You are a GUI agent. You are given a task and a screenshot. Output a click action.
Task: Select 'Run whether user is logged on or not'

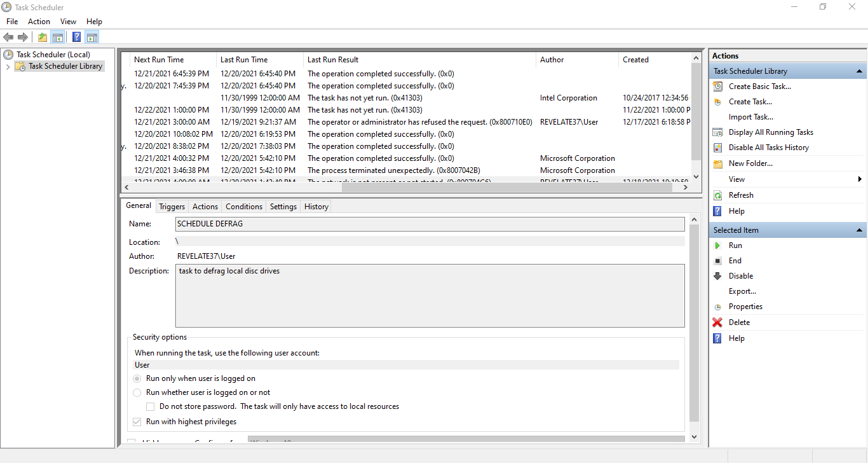[x=137, y=392]
